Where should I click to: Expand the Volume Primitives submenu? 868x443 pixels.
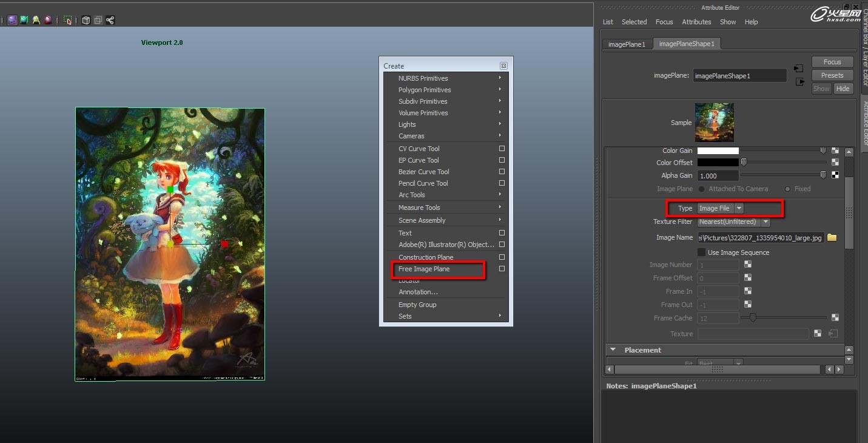[x=446, y=113]
